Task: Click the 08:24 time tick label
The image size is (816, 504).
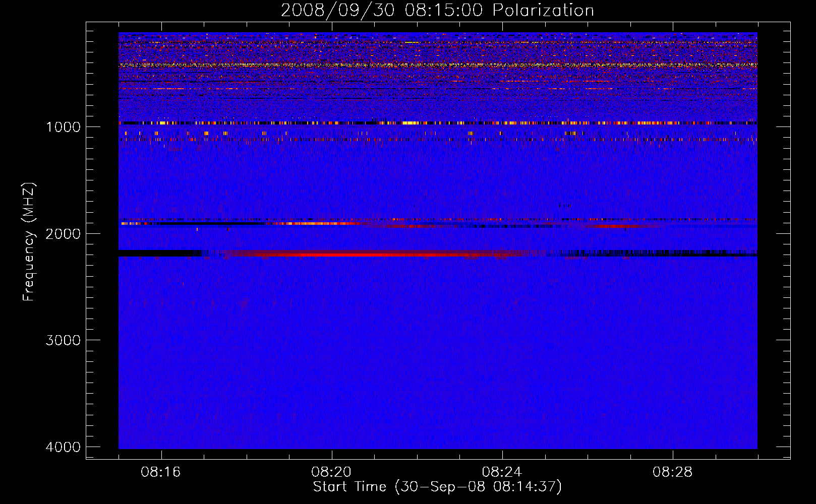Action: point(502,472)
